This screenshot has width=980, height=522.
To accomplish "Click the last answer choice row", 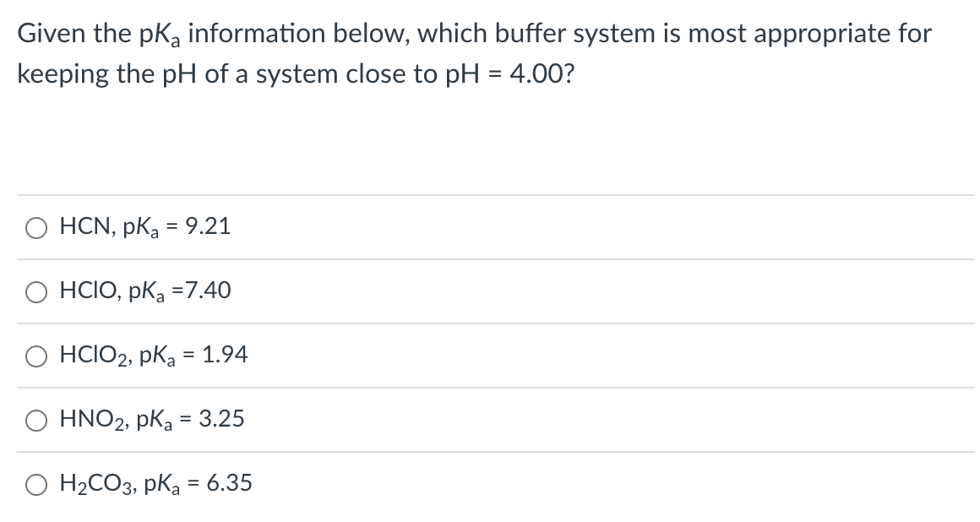I will [x=338, y=482].
